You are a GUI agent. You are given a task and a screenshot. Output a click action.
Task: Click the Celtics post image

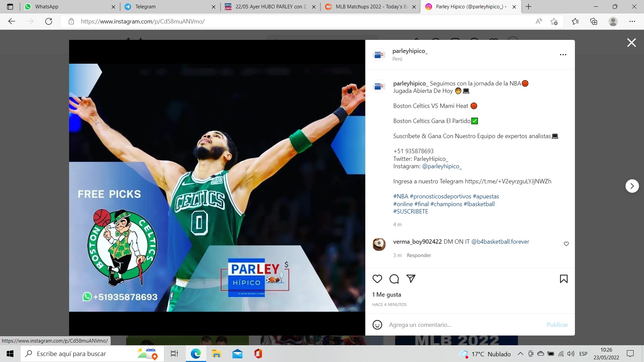tap(217, 188)
